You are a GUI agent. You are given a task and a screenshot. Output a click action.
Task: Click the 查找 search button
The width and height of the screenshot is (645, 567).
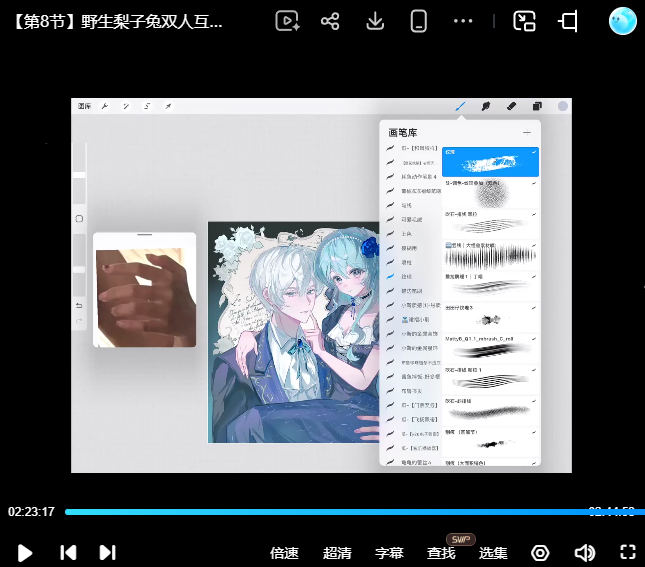(441, 553)
